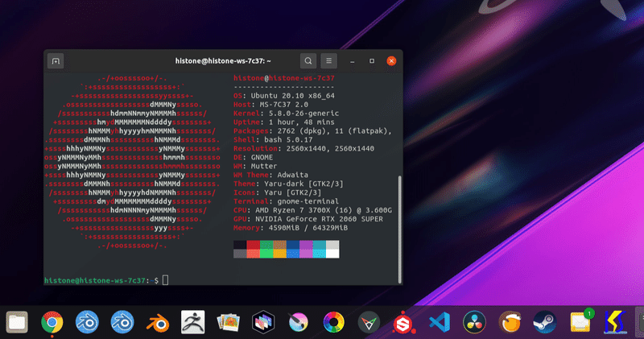Click the Uptime line 1 hour, 48 mins

284,122
